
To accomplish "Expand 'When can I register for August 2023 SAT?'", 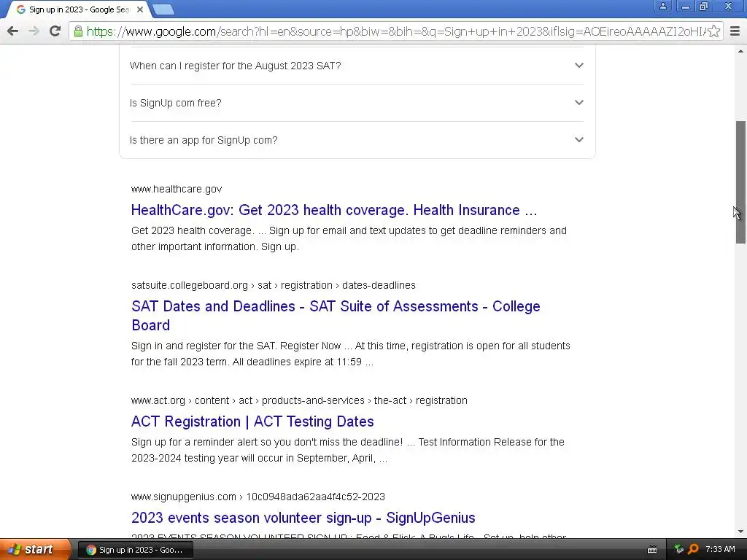I will pos(357,66).
